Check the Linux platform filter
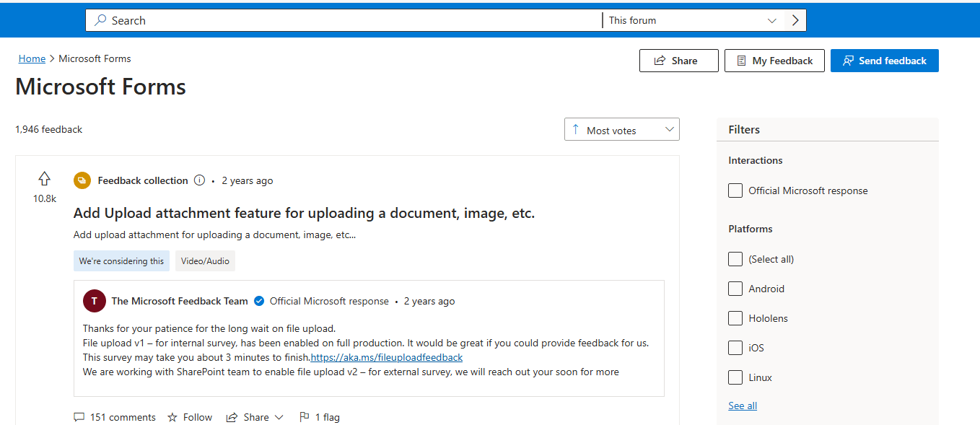This screenshot has height=425, width=980. [735, 377]
